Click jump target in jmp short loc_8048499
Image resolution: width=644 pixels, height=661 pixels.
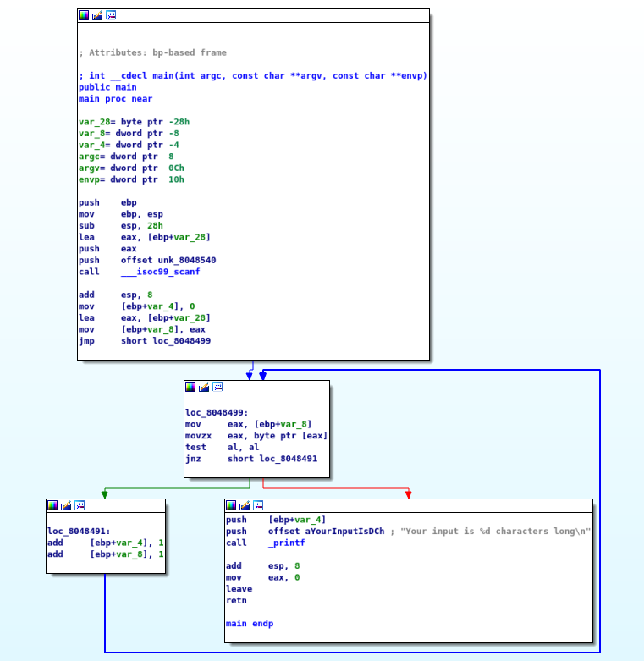pyautogui.click(x=182, y=341)
